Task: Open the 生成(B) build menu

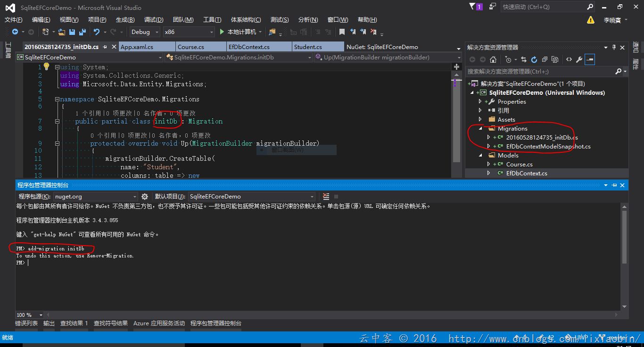Action: tap(125, 20)
